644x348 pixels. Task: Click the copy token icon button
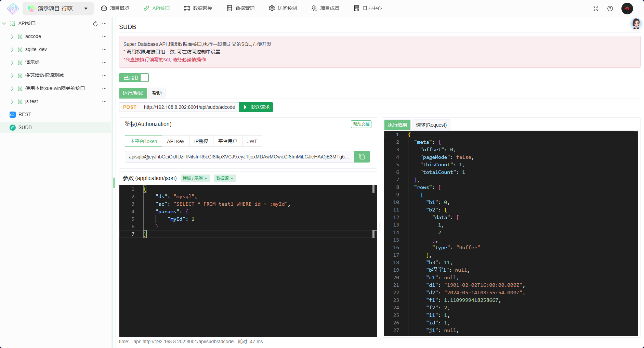(362, 157)
